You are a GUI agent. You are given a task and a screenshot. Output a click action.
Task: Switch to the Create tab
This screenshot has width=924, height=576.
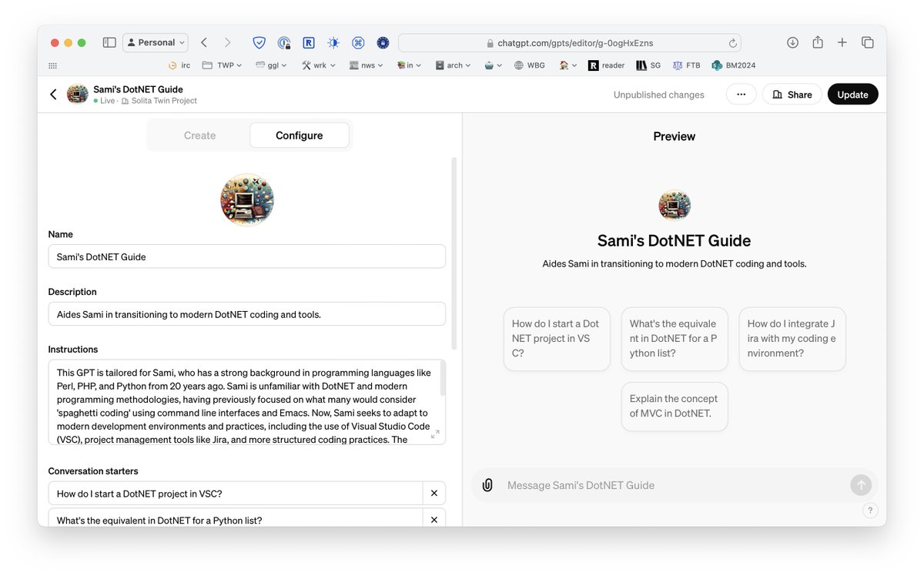coord(199,136)
